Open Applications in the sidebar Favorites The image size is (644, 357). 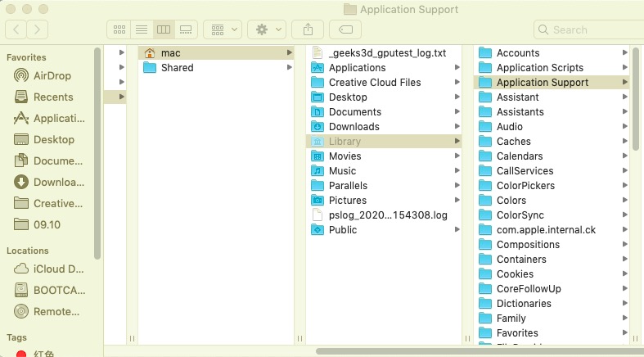coord(49,118)
